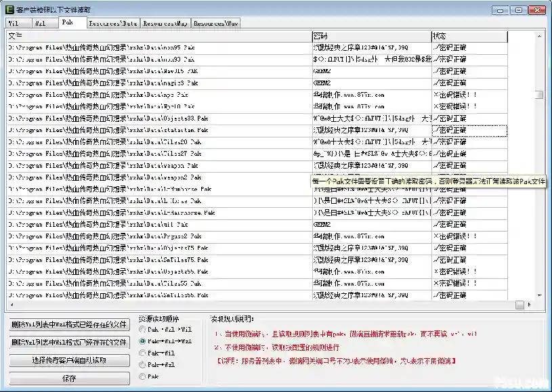This screenshot has width=552, height=392.
Task: Click the 文件 column header
Action: (159, 36)
